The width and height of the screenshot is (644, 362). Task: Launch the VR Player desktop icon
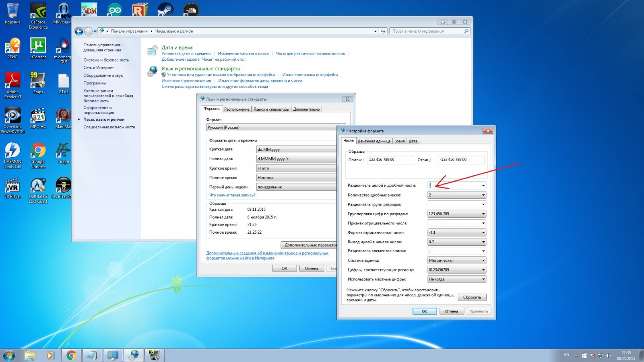coord(12,188)
